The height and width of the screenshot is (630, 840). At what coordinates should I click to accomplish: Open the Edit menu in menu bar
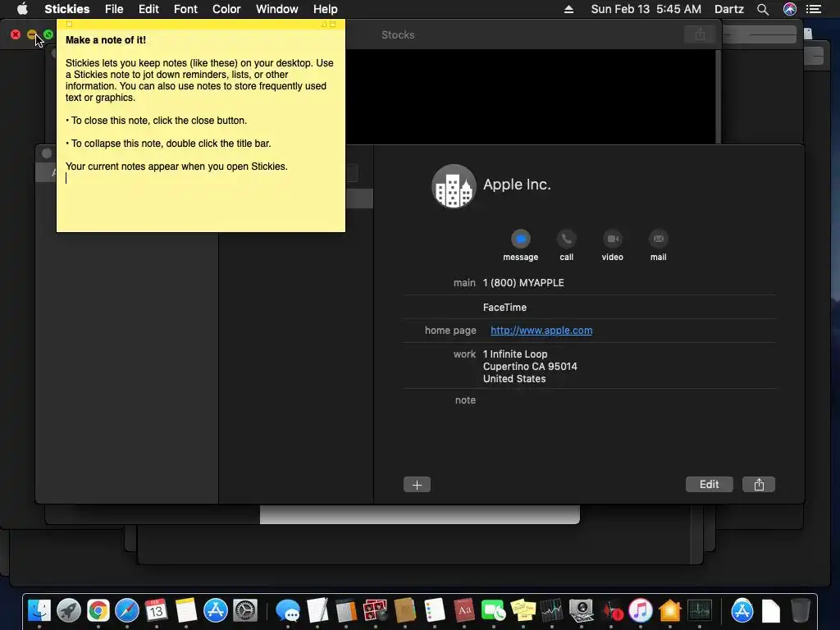[x=148, y=9]
